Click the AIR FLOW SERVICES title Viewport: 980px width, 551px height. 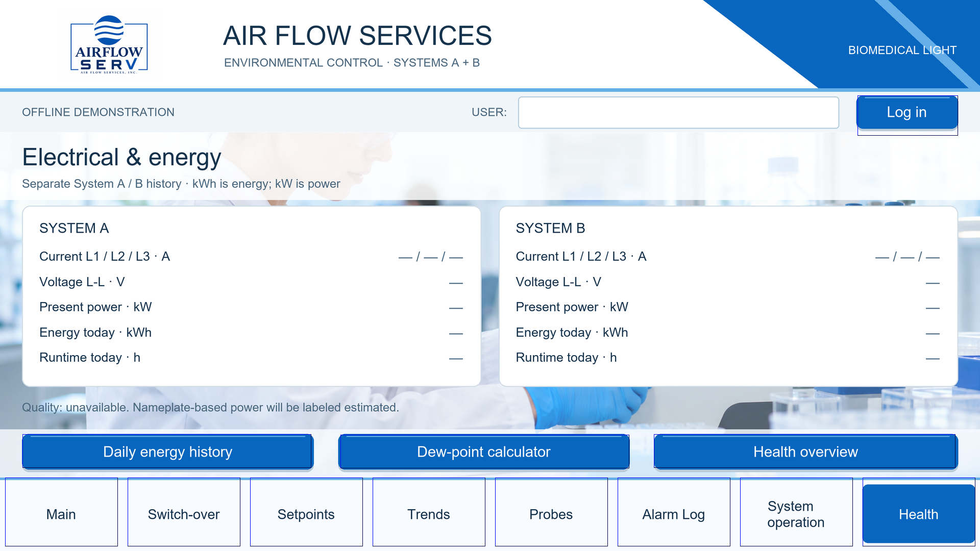click(357, 36)
